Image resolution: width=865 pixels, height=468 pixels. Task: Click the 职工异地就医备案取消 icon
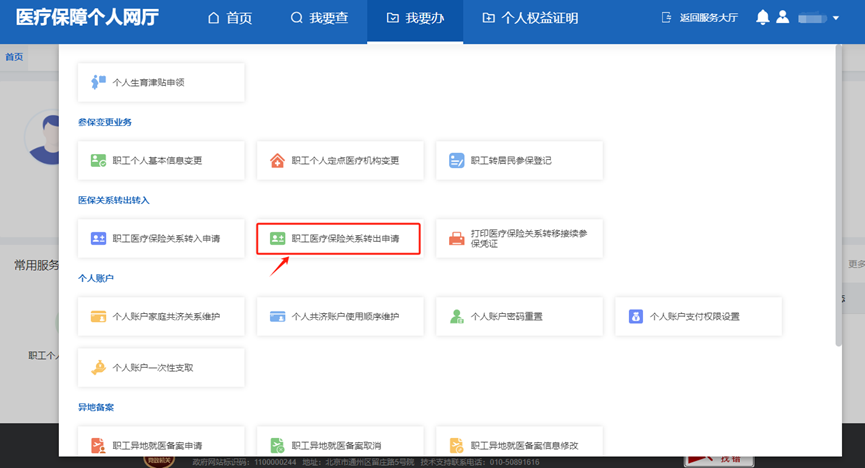277,445
